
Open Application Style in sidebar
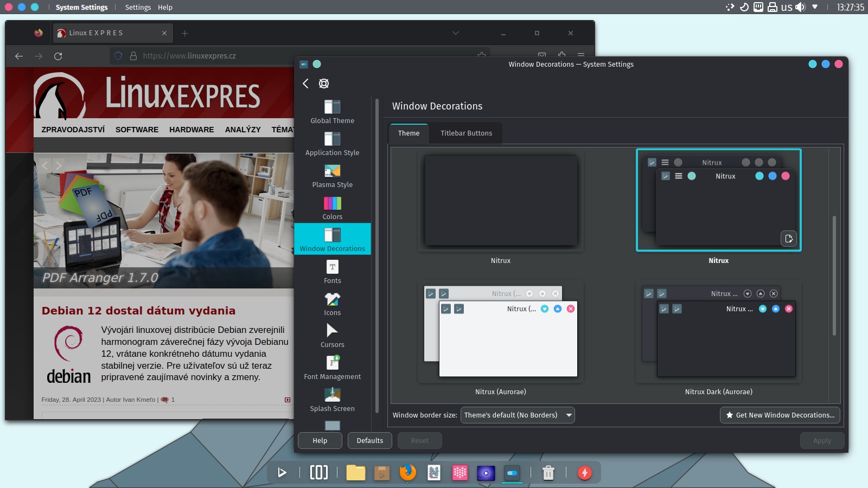(333, 144)
